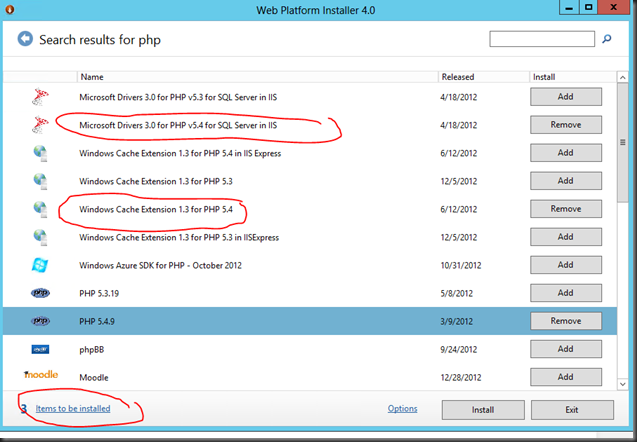
Task: Click icon for Microsoft Drivers PHP v5.4 row
Action: click(40, 125)
